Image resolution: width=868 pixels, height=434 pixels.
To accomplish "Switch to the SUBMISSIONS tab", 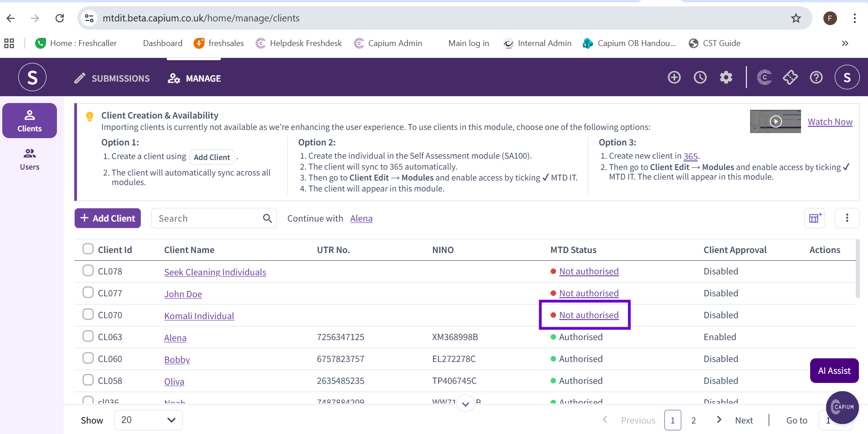I will click(112, 78).
